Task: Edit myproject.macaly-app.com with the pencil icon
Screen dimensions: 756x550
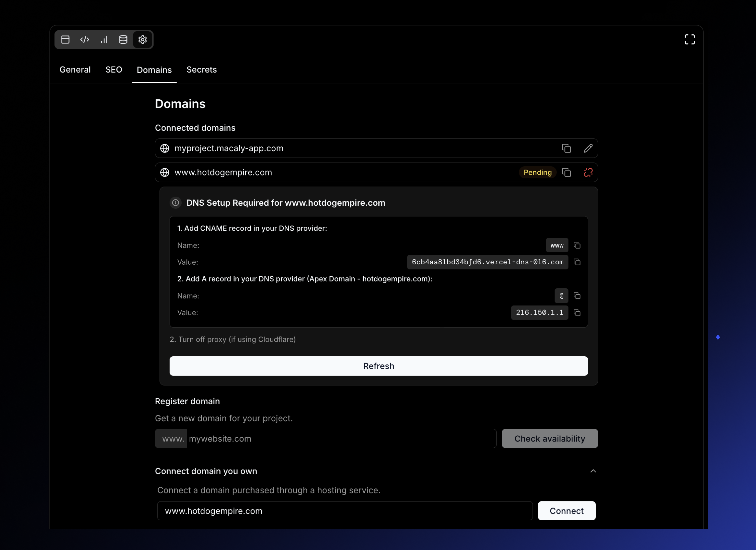Action: coord(588,148)
